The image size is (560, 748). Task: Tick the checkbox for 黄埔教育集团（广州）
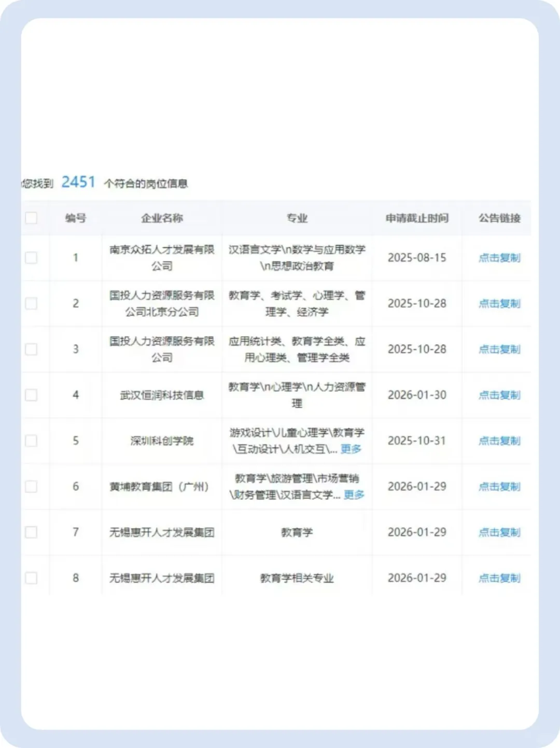31,486
